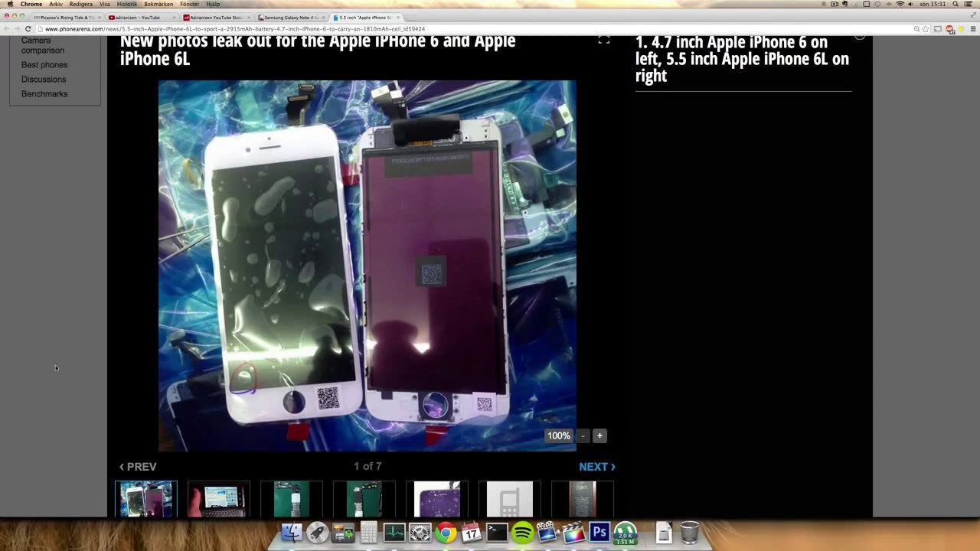Select fourth gallery thumbnail
The height and width of the screenshot is (551, 980).
point(364,499)
